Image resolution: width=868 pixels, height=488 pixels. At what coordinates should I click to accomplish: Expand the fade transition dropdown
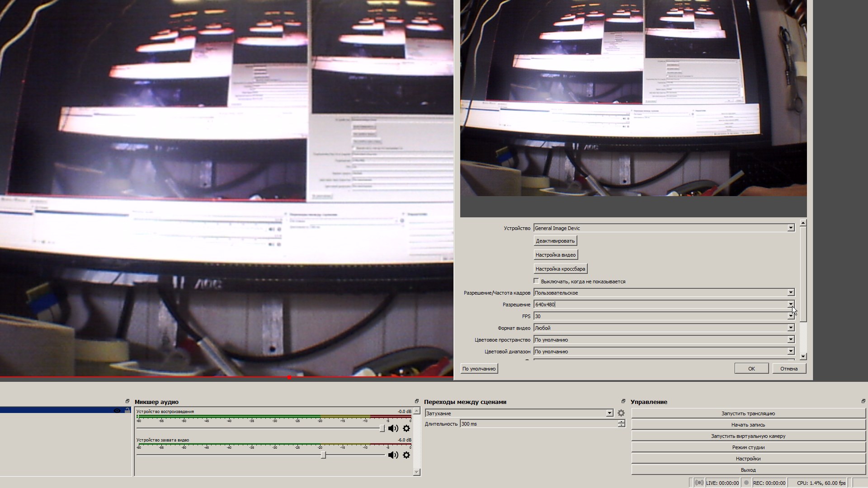coord(609,413)
